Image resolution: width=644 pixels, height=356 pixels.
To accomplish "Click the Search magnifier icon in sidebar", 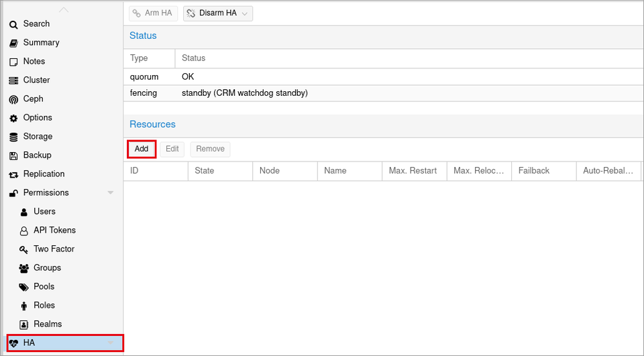I will [x=13, y=25].
